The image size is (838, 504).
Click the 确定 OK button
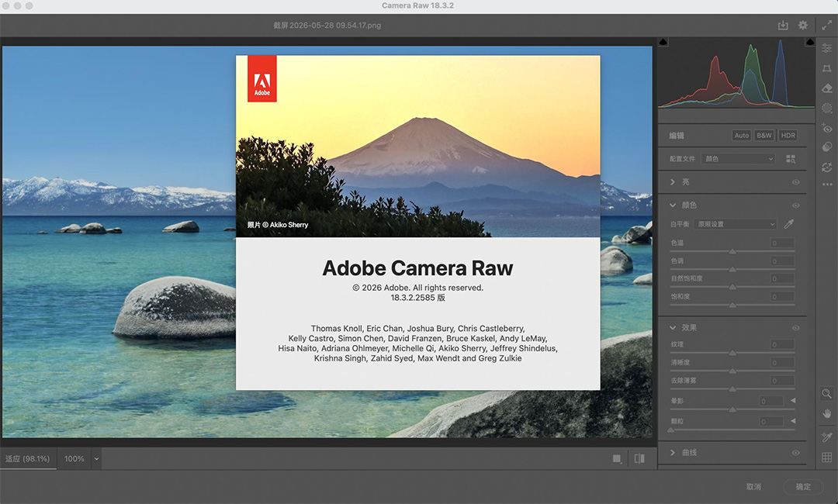803,487
